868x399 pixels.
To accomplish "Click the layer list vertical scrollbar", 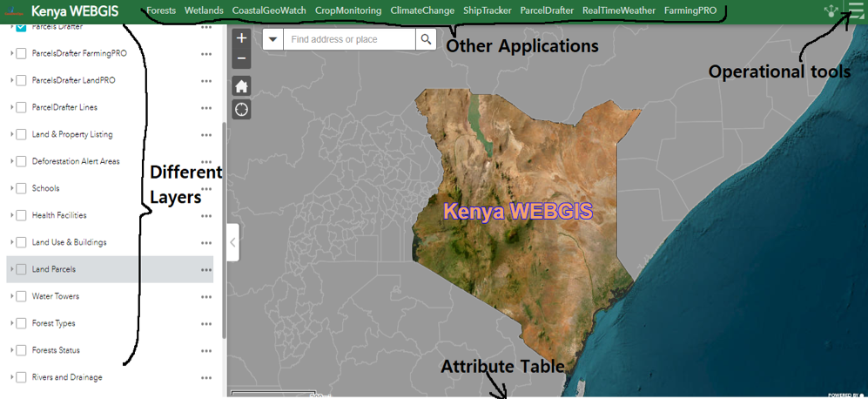I will tap(224, 227).
